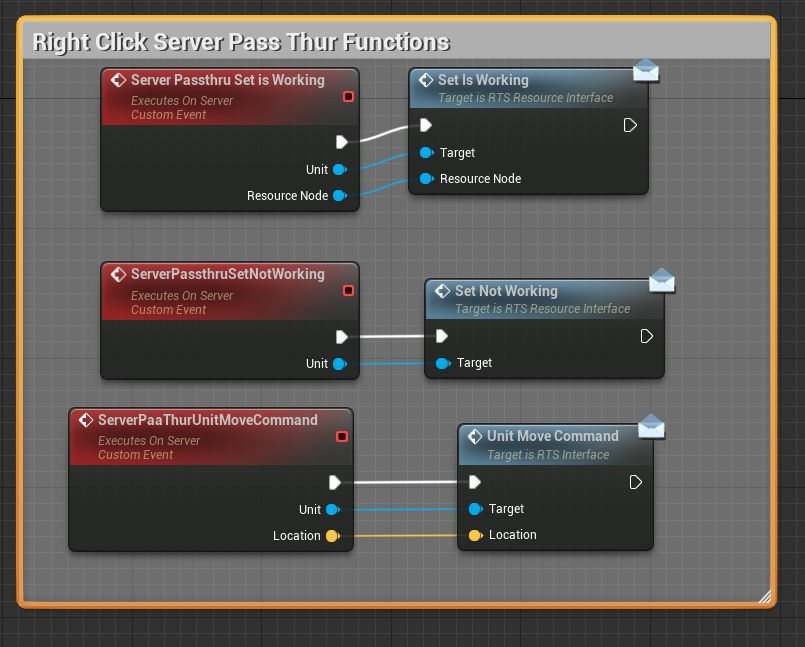This screenshot has height=647, width=805.
Task: Select the Server Passthru Set is Working node title
Action: pos(227,80)
